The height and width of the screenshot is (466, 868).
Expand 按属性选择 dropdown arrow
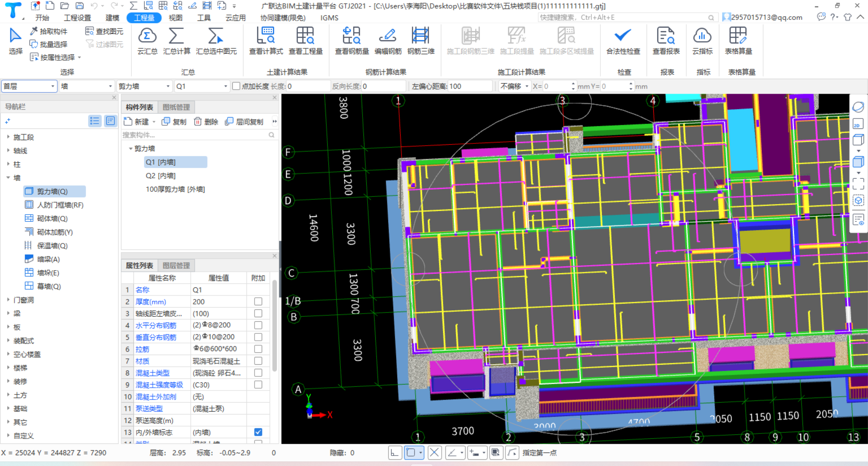tap(80, 57)
